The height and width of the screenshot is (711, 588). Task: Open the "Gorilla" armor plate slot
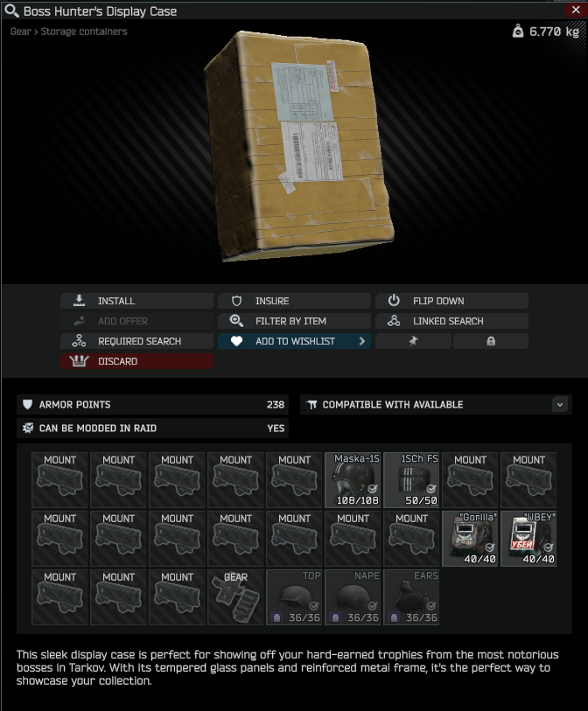[470, 538]
